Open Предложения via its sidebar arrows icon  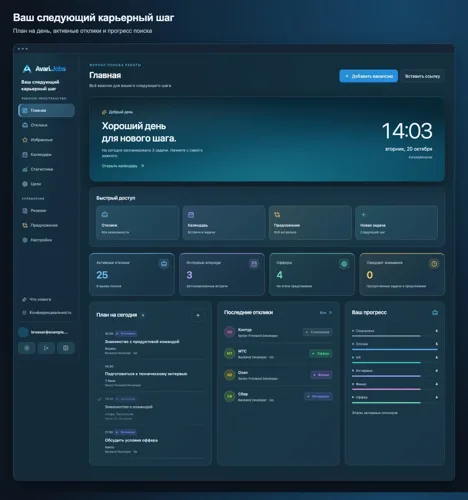pos(25,225)
